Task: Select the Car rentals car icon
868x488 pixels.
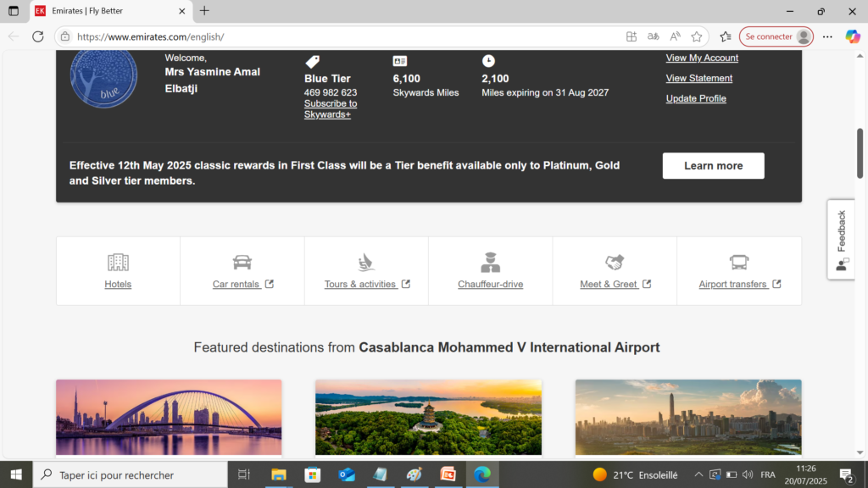Action: (x=242, y=263)
